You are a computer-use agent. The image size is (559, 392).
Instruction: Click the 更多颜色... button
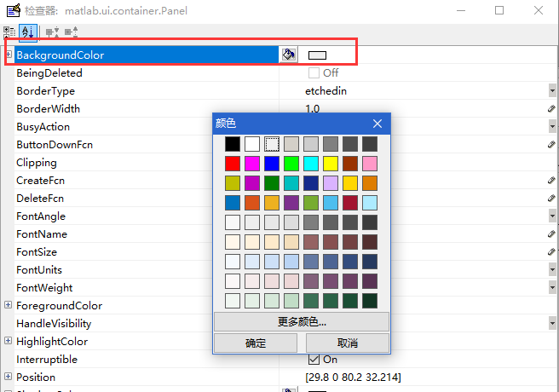(x=302, y=322)
